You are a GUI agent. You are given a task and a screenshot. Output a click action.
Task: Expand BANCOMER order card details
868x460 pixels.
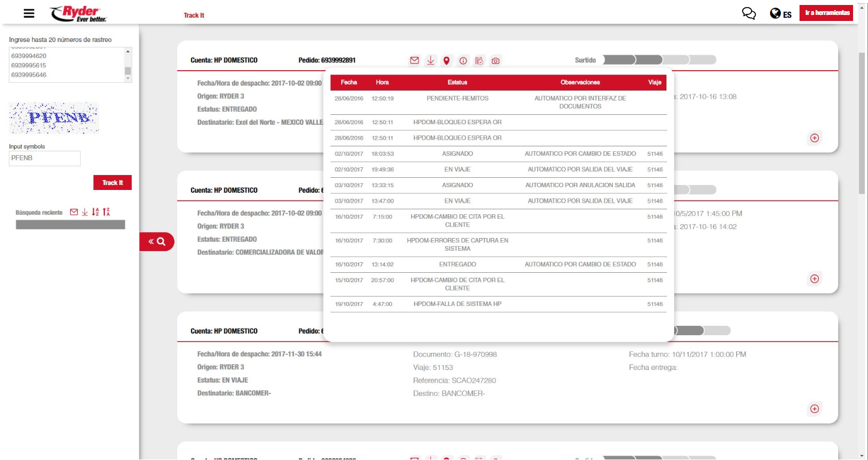(x=814, y=409)
